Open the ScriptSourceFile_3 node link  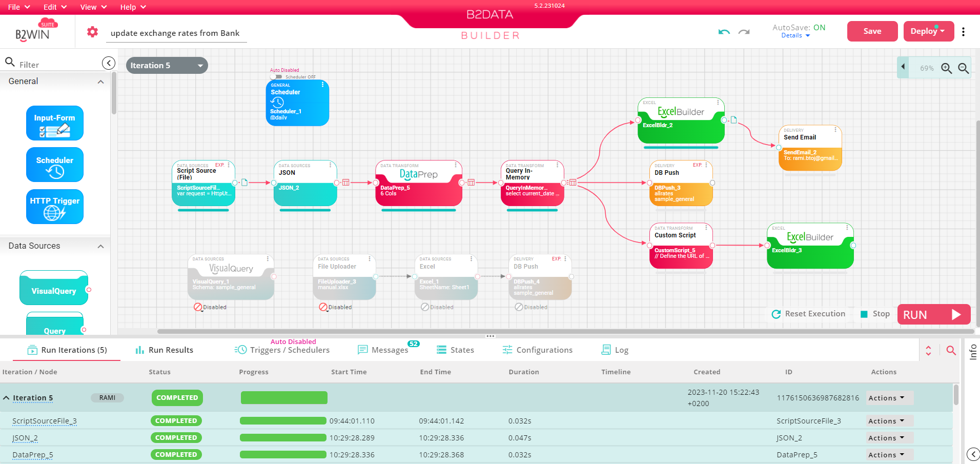click(45, 421)
